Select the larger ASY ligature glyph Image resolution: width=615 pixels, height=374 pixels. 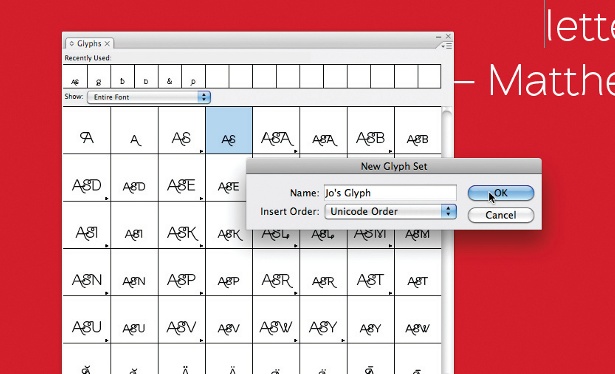(324, 320)
